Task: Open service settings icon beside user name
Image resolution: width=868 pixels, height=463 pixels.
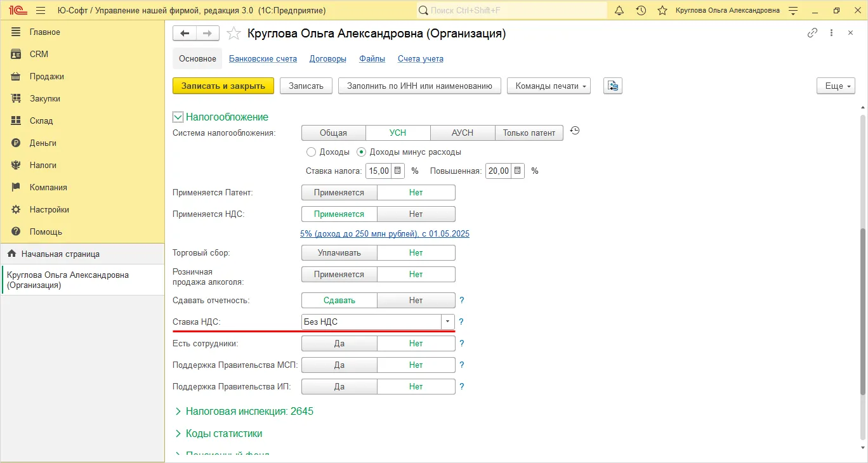Action: 793,11
